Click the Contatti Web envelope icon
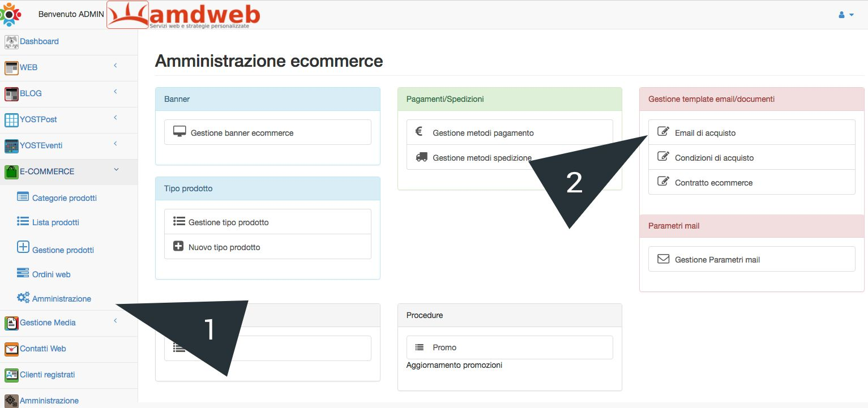Viewport: 868px width, 408px height. click(x=11, y=349)
